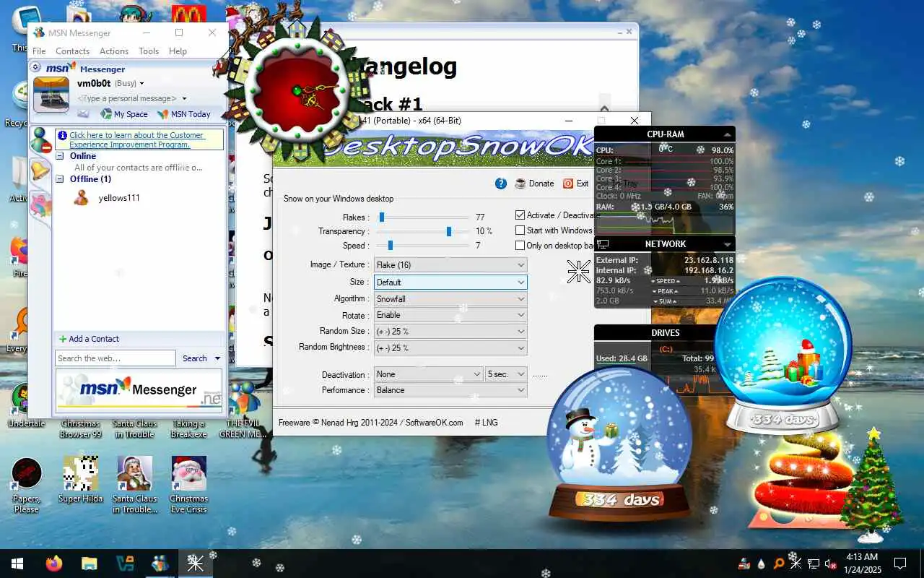Click the Donate coffee cup icon

(520, 184)
